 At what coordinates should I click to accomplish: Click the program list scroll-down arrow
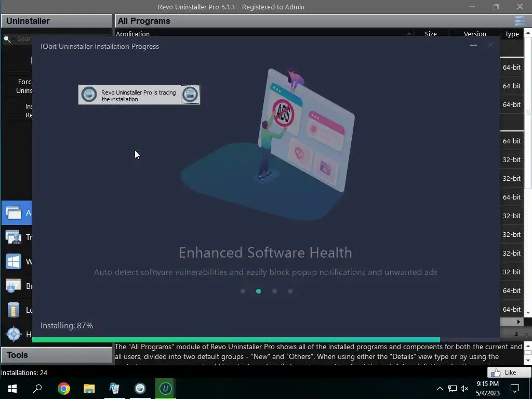528,313
